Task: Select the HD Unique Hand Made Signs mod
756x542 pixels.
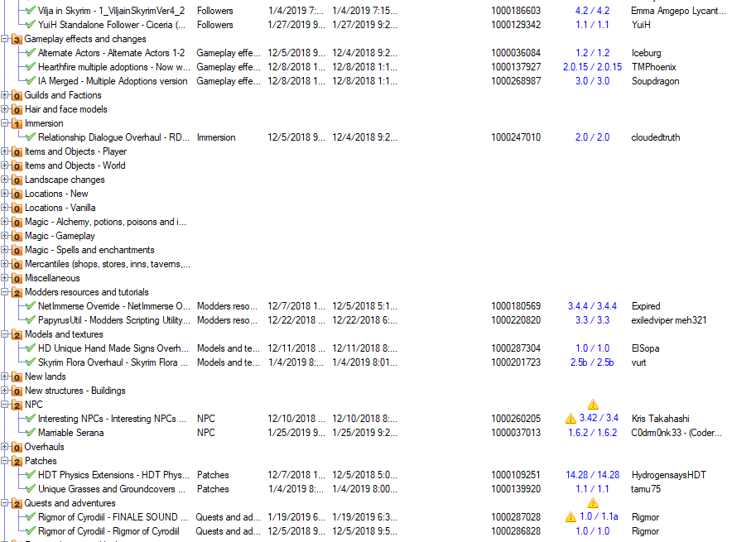Action: 113,348
